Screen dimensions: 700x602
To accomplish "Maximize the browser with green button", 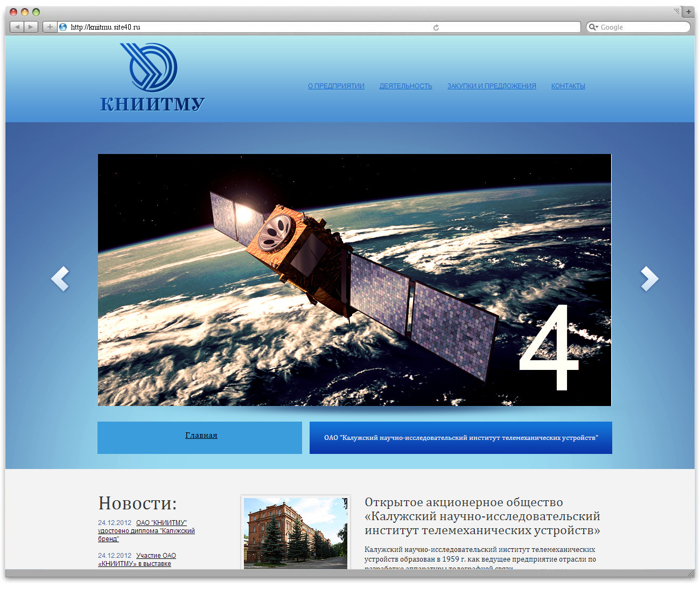I will 36,12.
